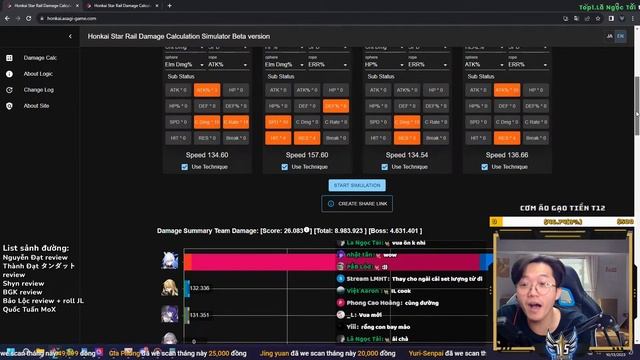Click the About Site shield icon in the sidebar
Viewport: 640px width, 360px height.
(x=9, y=106)
